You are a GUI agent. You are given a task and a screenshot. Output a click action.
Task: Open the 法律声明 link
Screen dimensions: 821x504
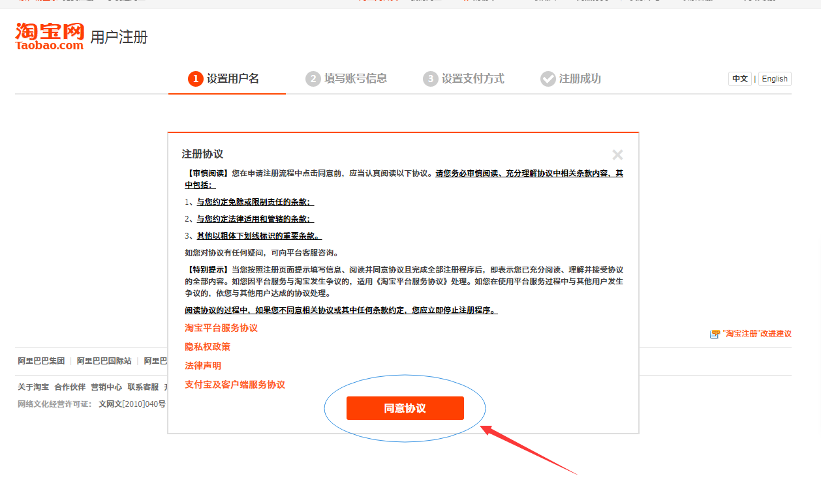pos(202,366)
